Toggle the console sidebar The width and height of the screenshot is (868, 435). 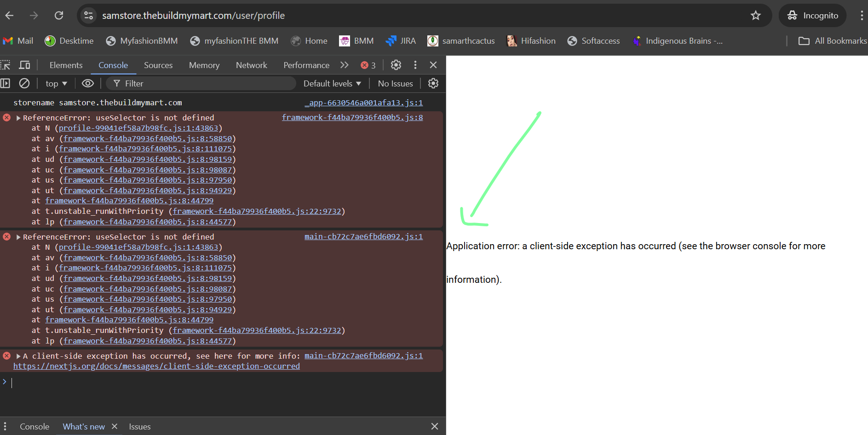(x=6, y=84)
